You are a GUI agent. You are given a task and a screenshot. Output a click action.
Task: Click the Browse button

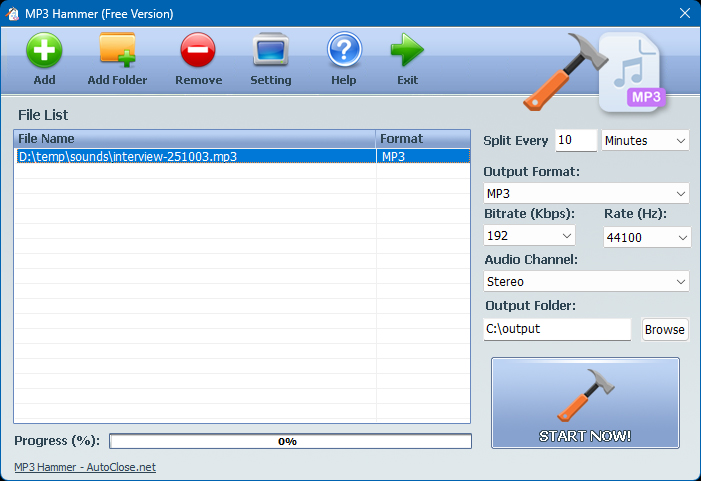[x=665, y=329]
